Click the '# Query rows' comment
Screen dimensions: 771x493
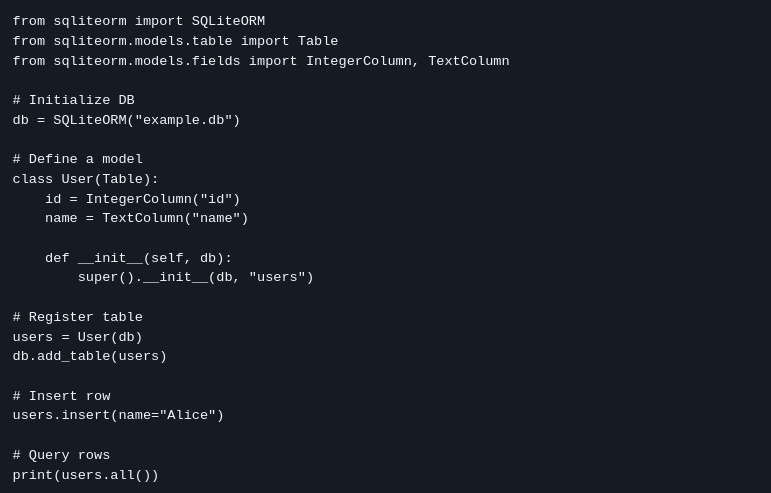point(61,455)
